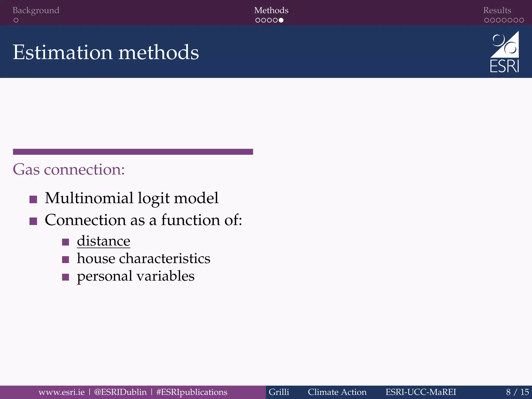Click house characteristics sub-bullet
The height and width of the screenshot is (399, 532).
click(x=144, y=258)
